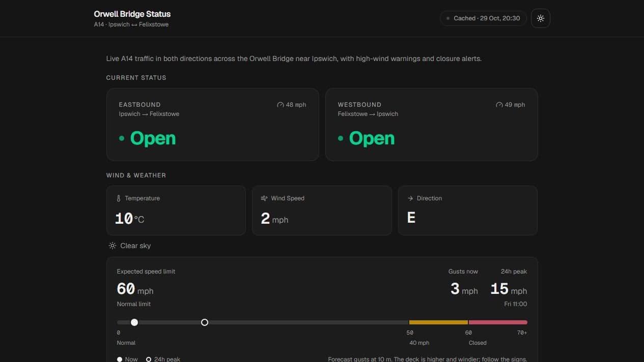Click the Closed label under gust bar

click(x=478, y=343)
